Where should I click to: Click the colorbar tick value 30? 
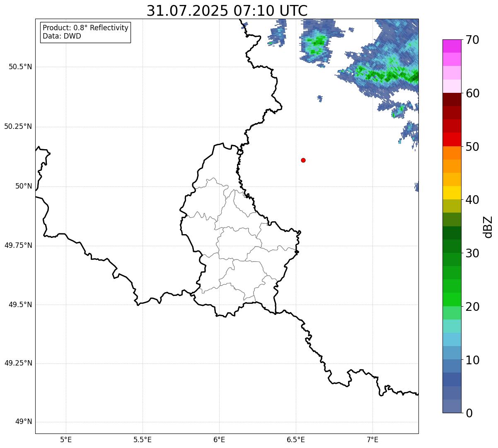tap(472, 253)
